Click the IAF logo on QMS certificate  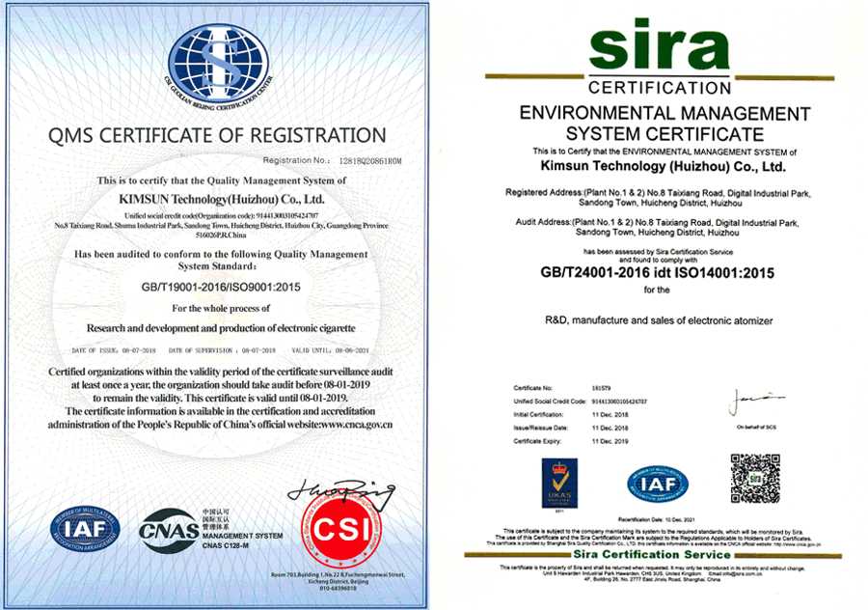(x=85, y=529)
